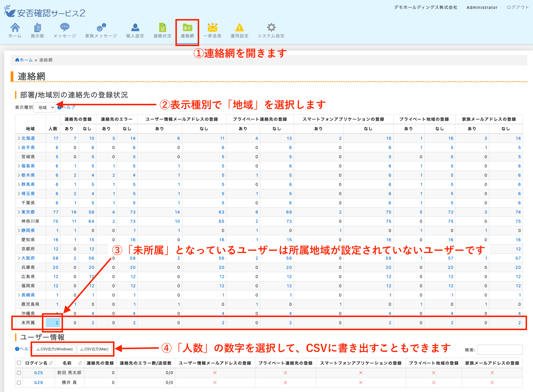Click 鹿児島県 row label
This screenshot has width=533, height=392.
pyautogui.click(x=30, y=304)
